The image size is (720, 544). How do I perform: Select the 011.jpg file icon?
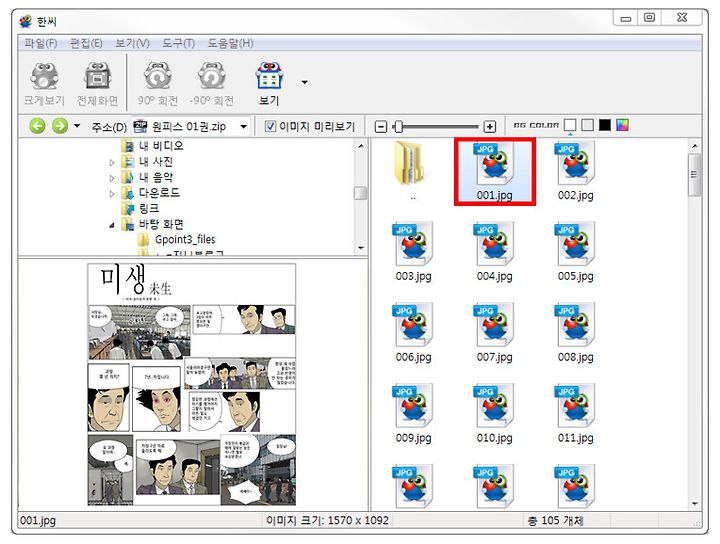575,406
